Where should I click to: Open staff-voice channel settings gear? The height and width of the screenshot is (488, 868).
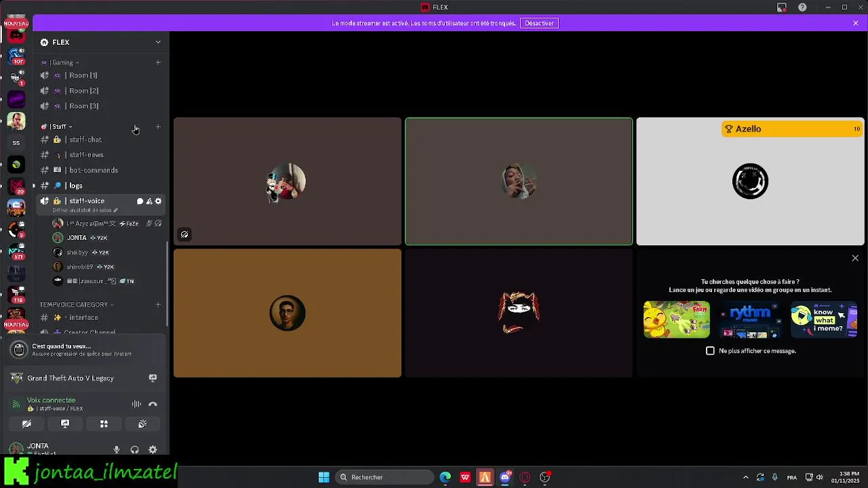(x=159, y=201)
